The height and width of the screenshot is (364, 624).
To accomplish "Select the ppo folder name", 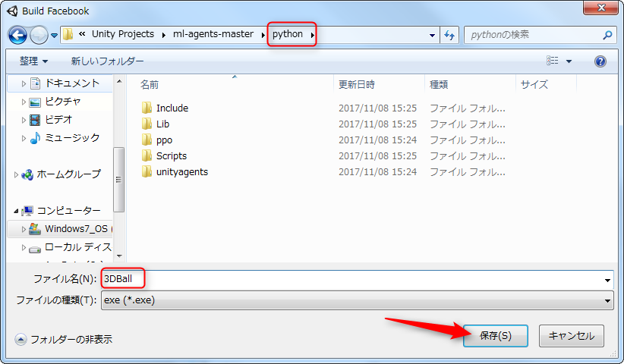I will tap(165, 140).
